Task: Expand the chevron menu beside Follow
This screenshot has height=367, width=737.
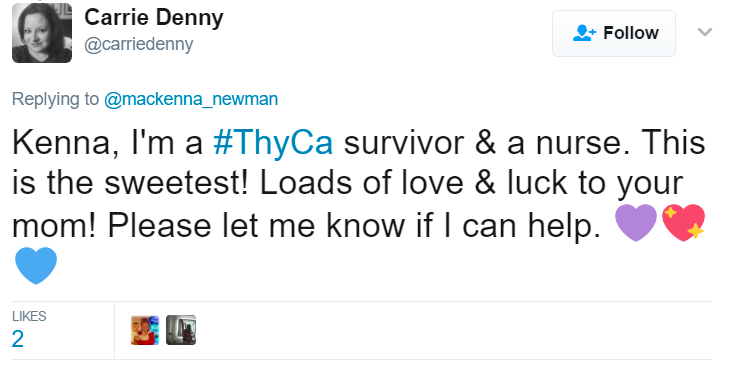Action: pyautogui.click(x=705, y=32)
